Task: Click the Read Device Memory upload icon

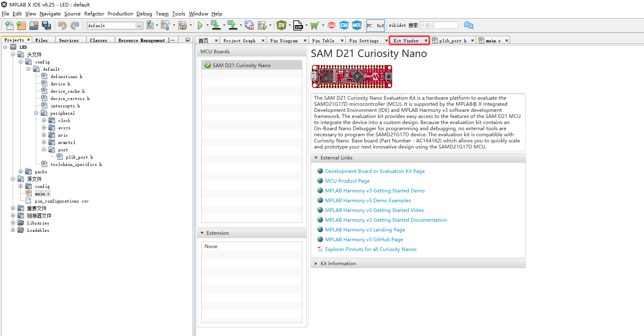Action: point(233,25)
